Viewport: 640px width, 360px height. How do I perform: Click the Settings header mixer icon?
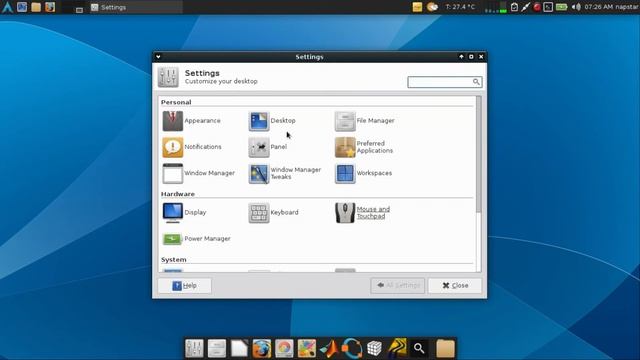168,77
